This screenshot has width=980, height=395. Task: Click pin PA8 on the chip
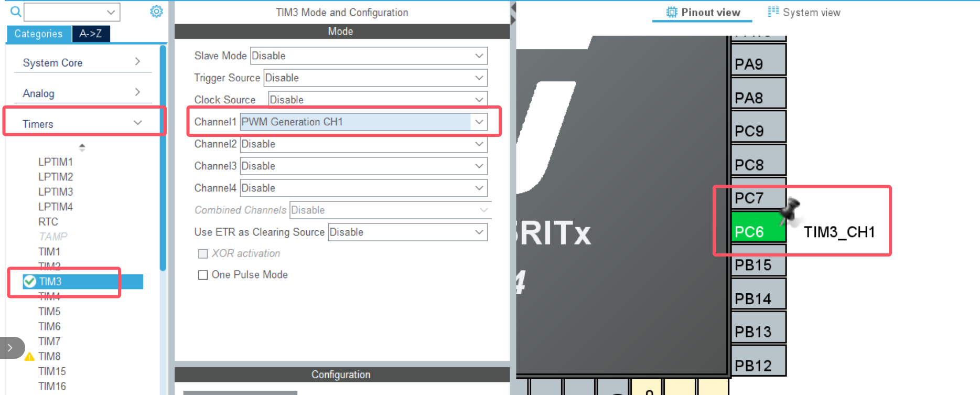(758, 93)
